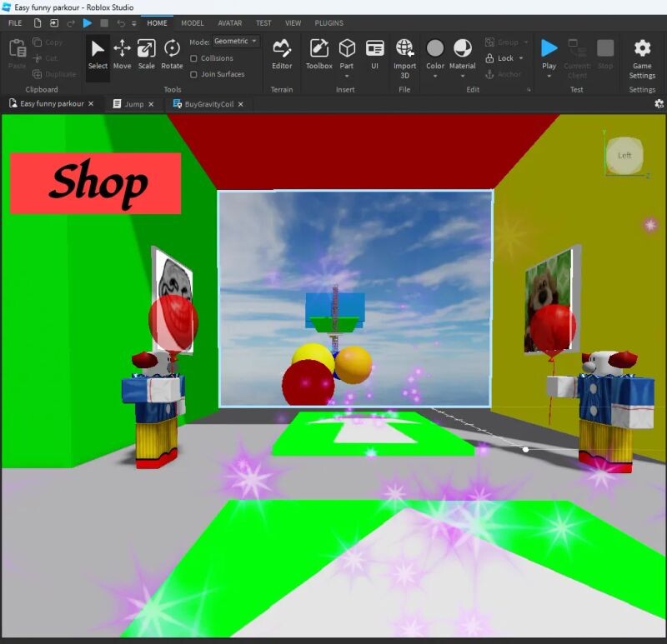The width and height of the screenshot is (667, 644).
Task: Click the Import 3D icon
Action: click(x=404, y=55)
